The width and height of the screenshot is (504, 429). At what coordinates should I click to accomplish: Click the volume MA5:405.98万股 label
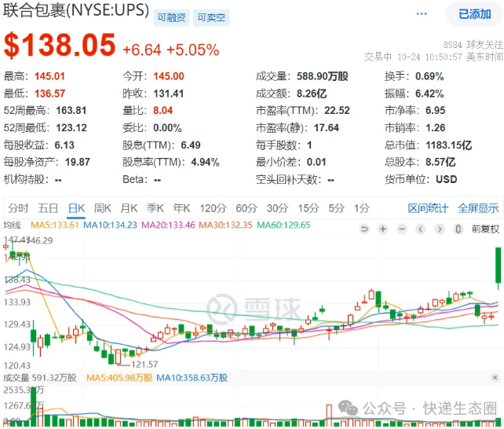(x=119, y=378)
